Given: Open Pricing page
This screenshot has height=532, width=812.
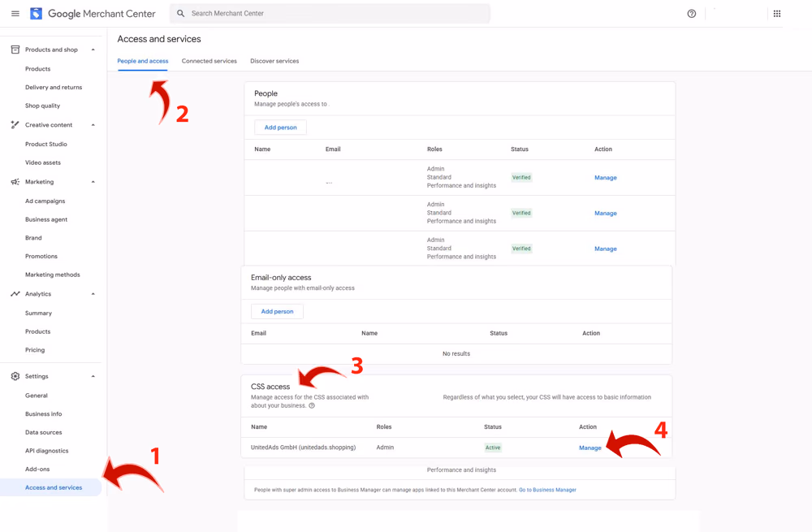Looking at the screenshot, I should pyautogui.click(x=35, y=350).
